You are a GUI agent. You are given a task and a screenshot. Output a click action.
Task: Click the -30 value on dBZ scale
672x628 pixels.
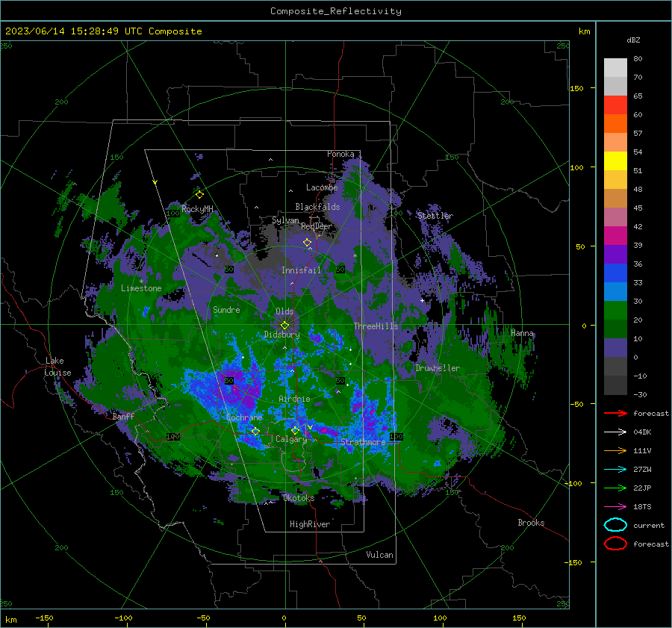(640, 394)
